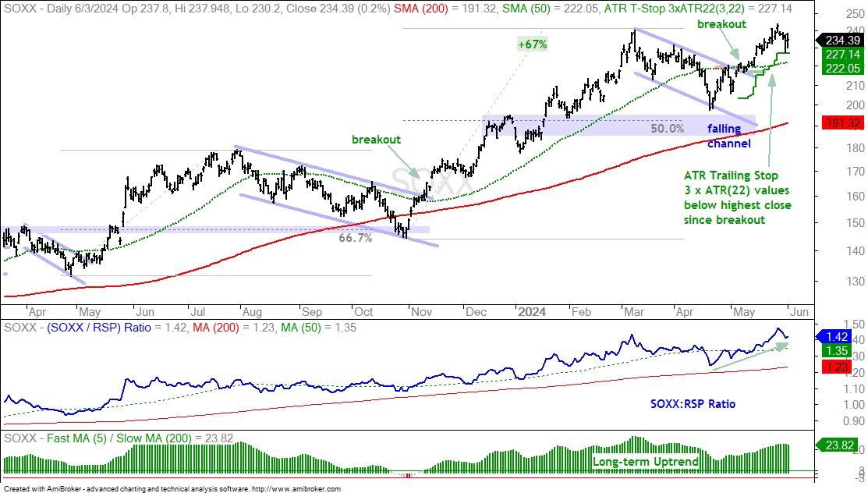The image size is (868, 493).
Task: Click the SOXX:RSP Ratio blue label
Action: click(x=693, y=404)
